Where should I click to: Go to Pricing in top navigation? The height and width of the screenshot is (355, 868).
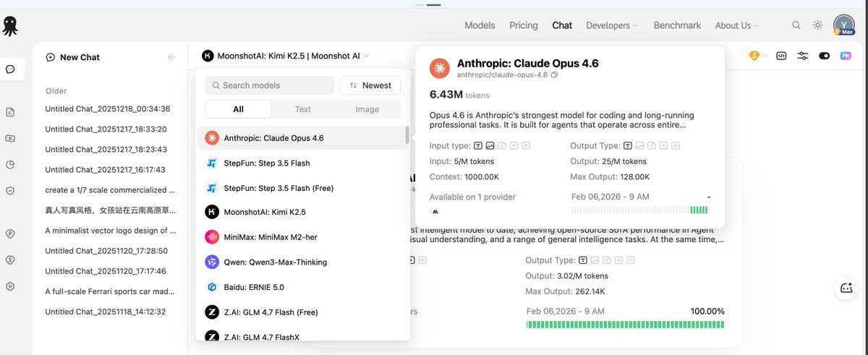pyautogui.click(x=524, y=25)
